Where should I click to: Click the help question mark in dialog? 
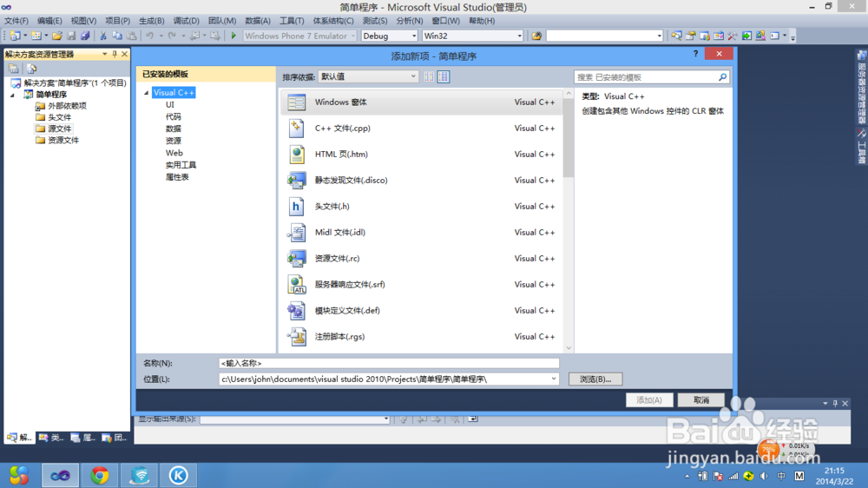[695, 54]
